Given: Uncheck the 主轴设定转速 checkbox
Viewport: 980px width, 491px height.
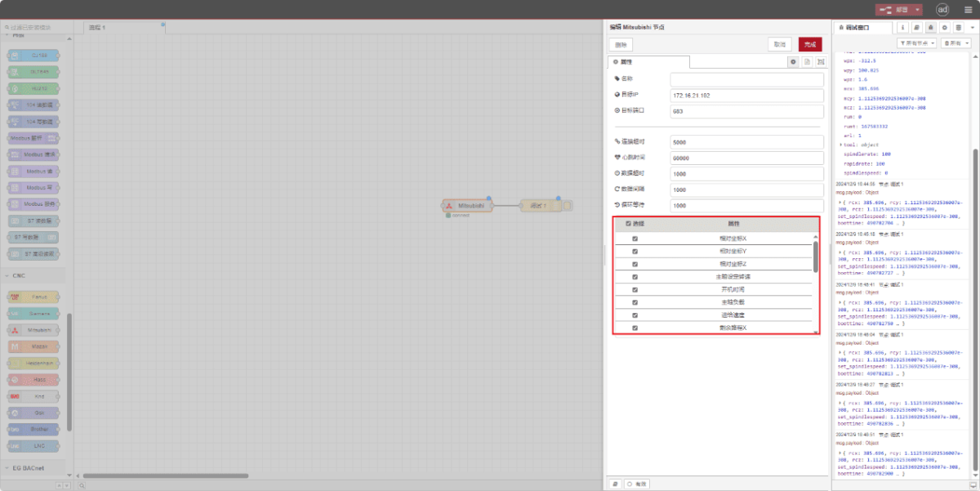Looking at the screenshot, I should (635, 277).
